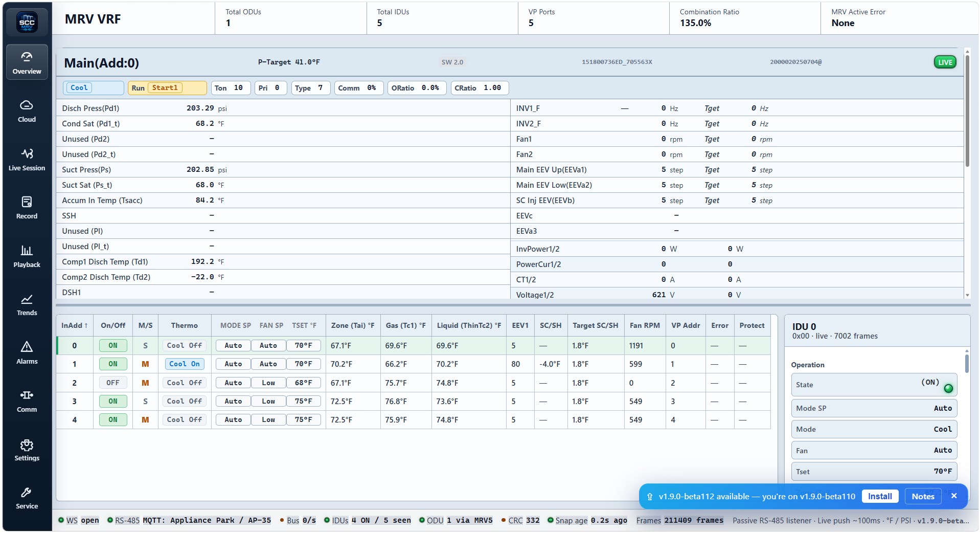Open the Service wrench icon
Viewport: 980px width, 533px height.
pyautogui.click(x=27, y=492)
